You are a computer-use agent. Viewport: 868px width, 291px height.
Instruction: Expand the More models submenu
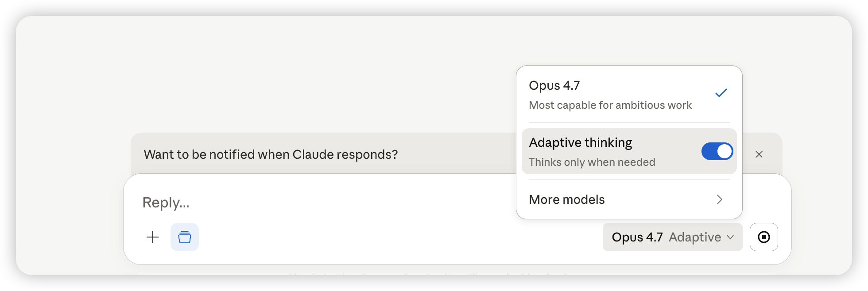(x=629, y=199)
